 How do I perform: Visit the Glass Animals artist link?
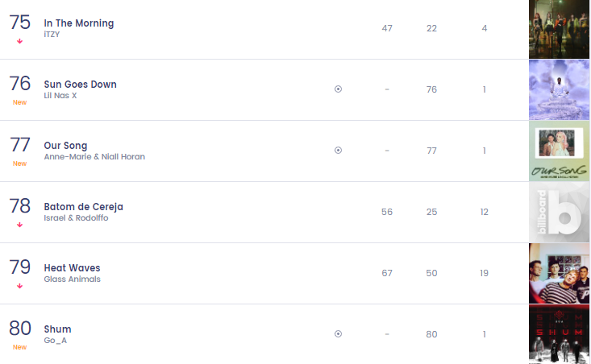[x=73, y=279]
